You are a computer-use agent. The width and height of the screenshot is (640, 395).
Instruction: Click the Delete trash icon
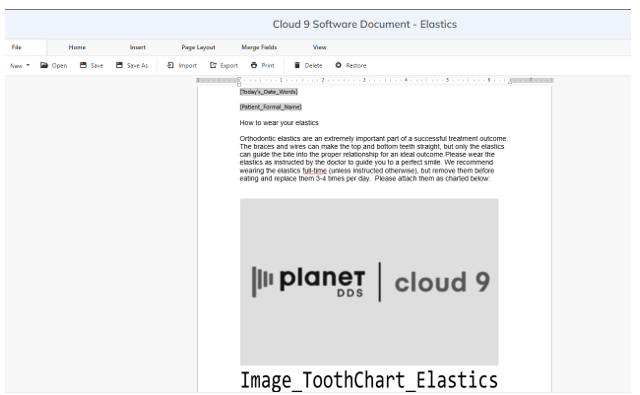297,65
